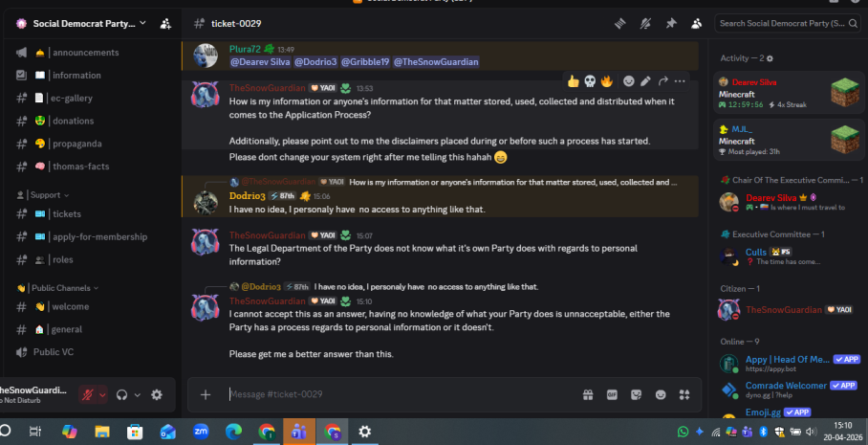Screen dimensions: 868x445
Task: Open Discord user settings gear
Action: (x=157, y=394)
